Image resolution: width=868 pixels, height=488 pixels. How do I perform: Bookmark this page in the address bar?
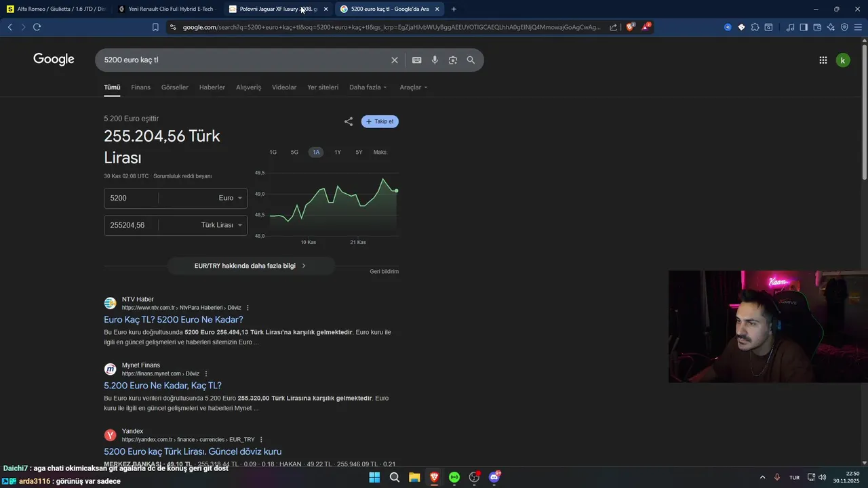tap(155, 27)
